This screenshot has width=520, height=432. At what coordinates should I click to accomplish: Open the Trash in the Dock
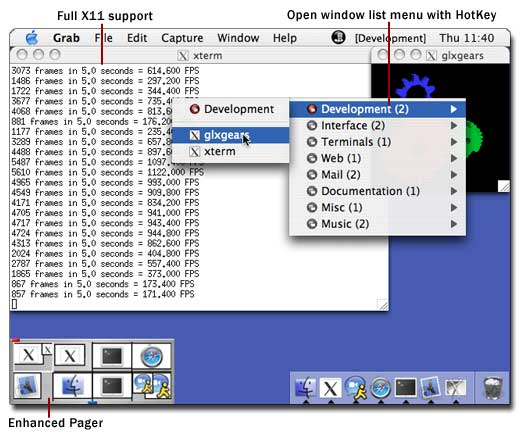(x=493, y=388)
